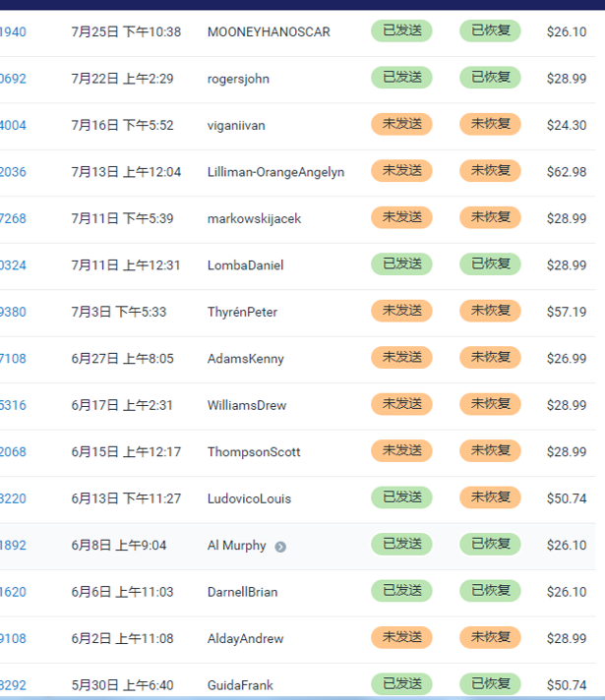605x700 pixels.
Task: Select customer name ThyrénPeter
Action: pyautogui.click(x=242, y=313)
